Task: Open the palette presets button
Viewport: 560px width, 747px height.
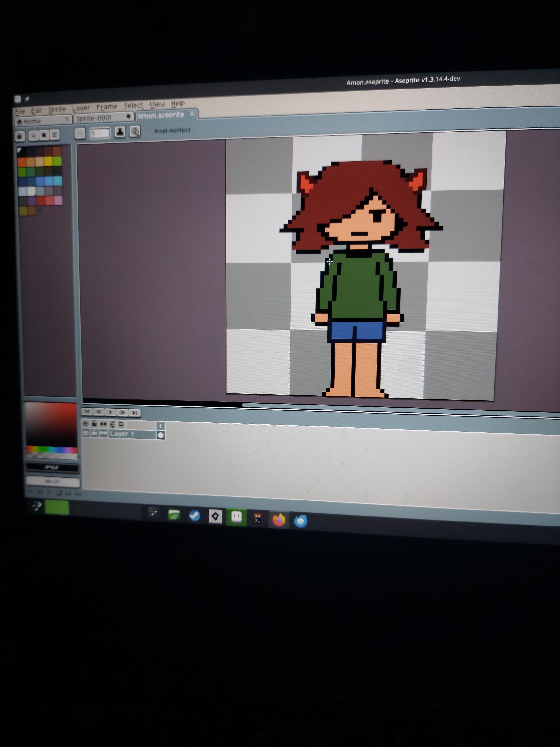Action: click(x=44, y=135)
